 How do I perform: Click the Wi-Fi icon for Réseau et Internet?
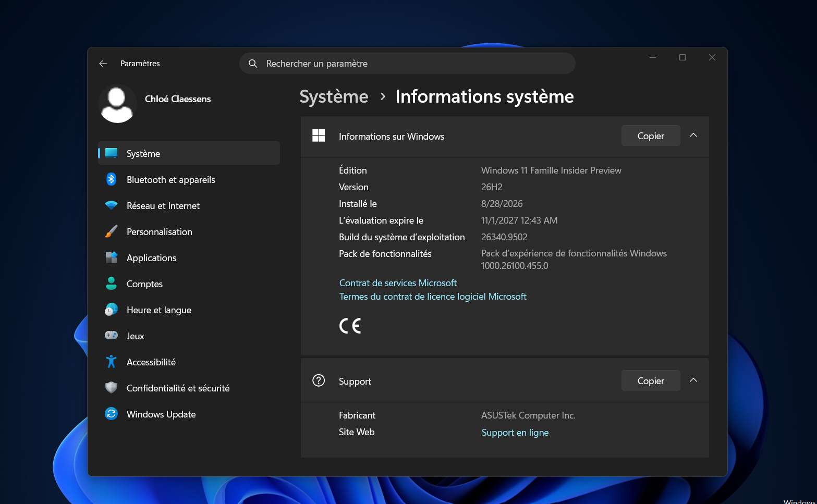[111, 205]
